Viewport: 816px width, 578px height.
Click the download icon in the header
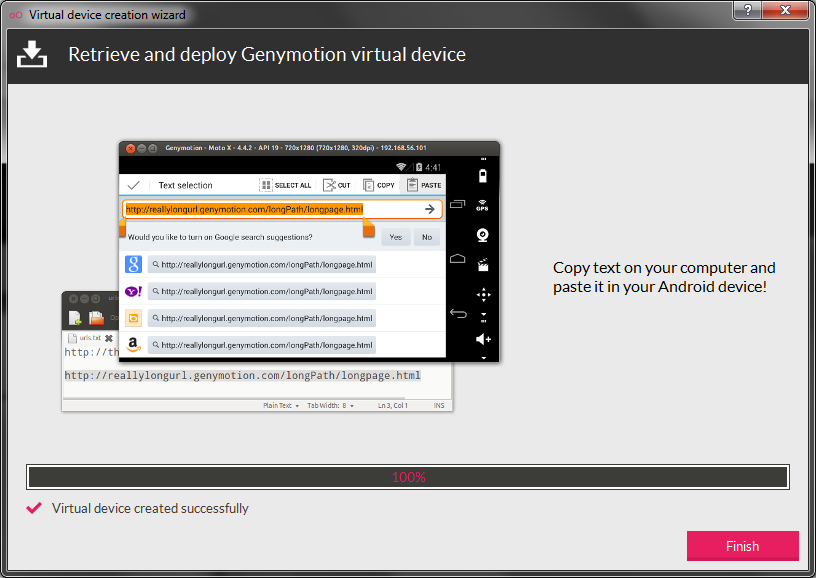[32, 54]
